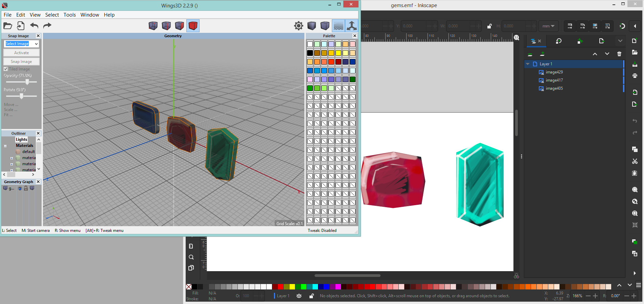
Task: Toggle the aspect ratio lock in Inkscape toolbar
Action: point(489,26)
